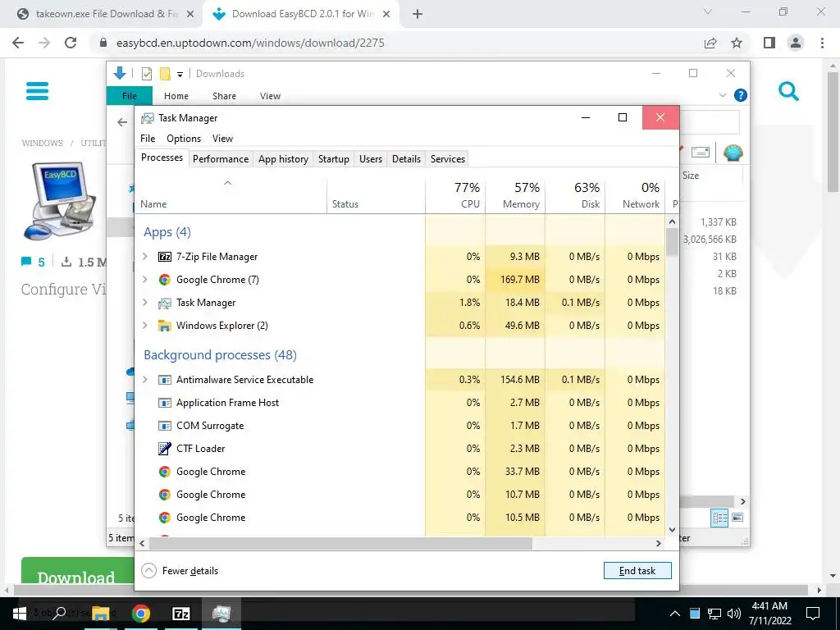Screen dimensions: 840x630
Task: Click the network tray icon
Action: pyautogui.click(x=714, y=614)
